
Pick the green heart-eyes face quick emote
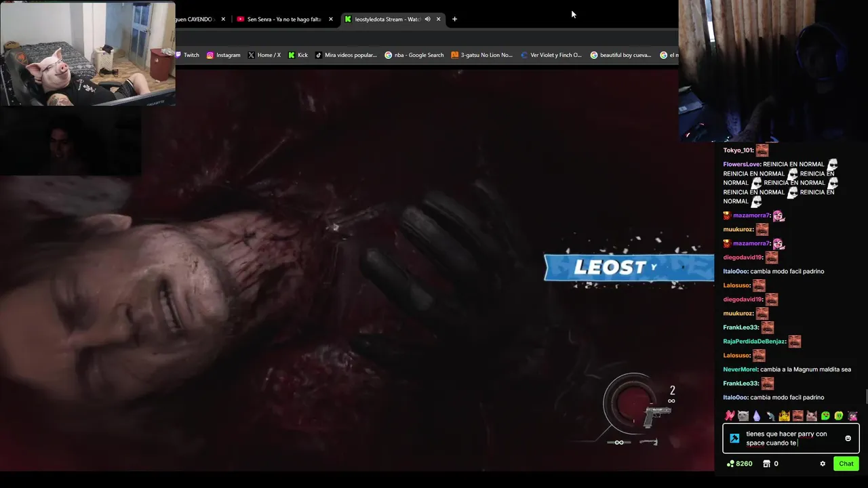click(x=825, y=415)
